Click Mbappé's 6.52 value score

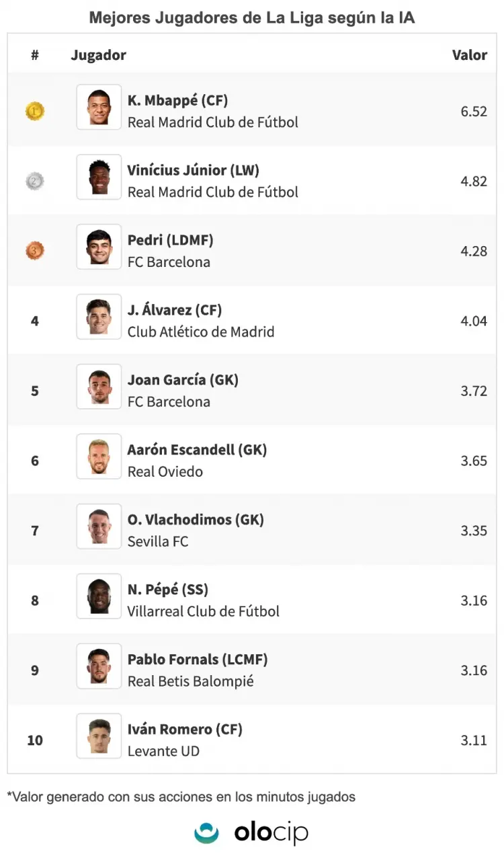474,112
